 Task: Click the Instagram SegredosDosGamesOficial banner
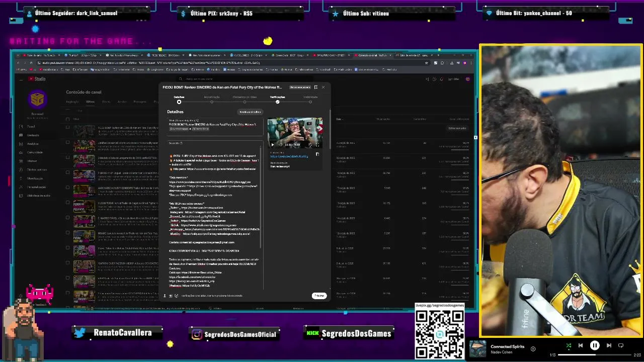tap(234, 334)
